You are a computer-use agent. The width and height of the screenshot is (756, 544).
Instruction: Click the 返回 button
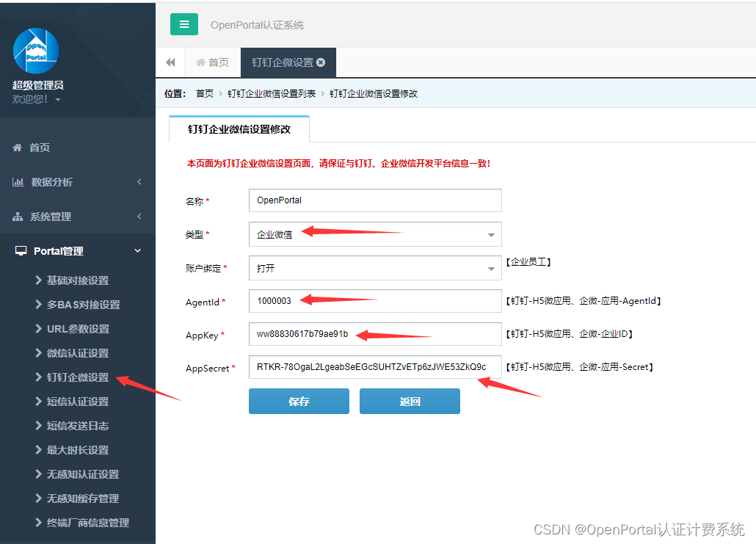click(x=410, y=402)
